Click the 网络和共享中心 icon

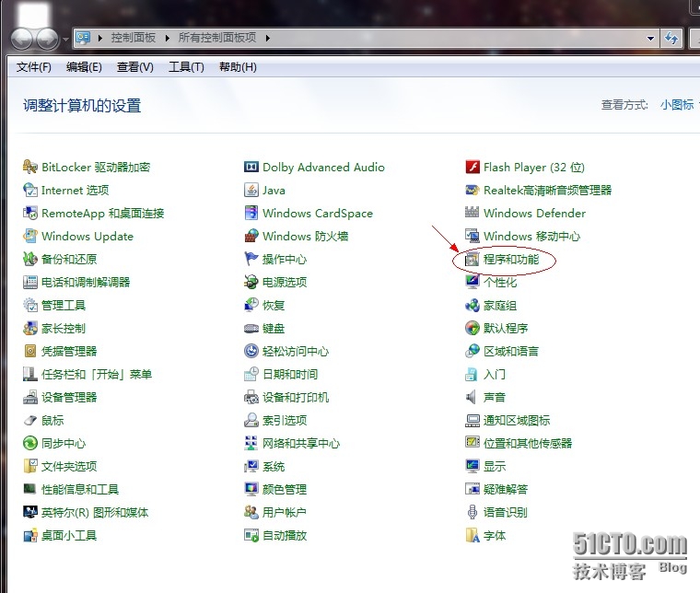(x=251, y=443)
